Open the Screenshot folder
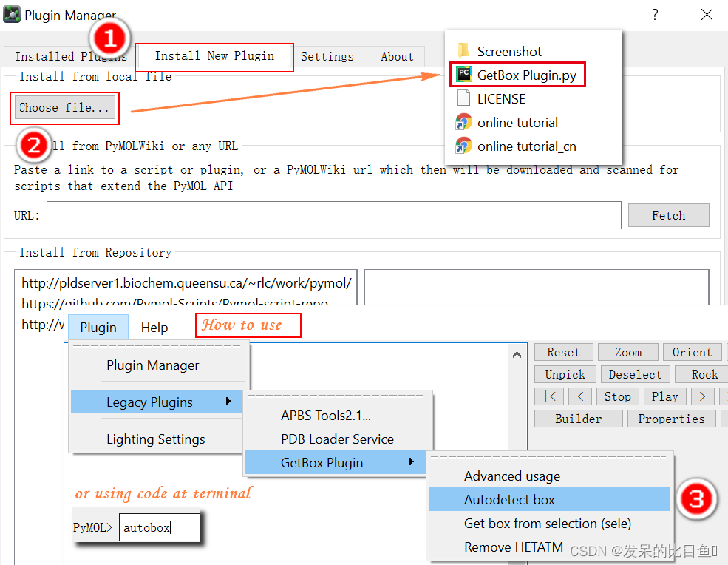Screen dimensions: 728x565 [x=510, y=50]
